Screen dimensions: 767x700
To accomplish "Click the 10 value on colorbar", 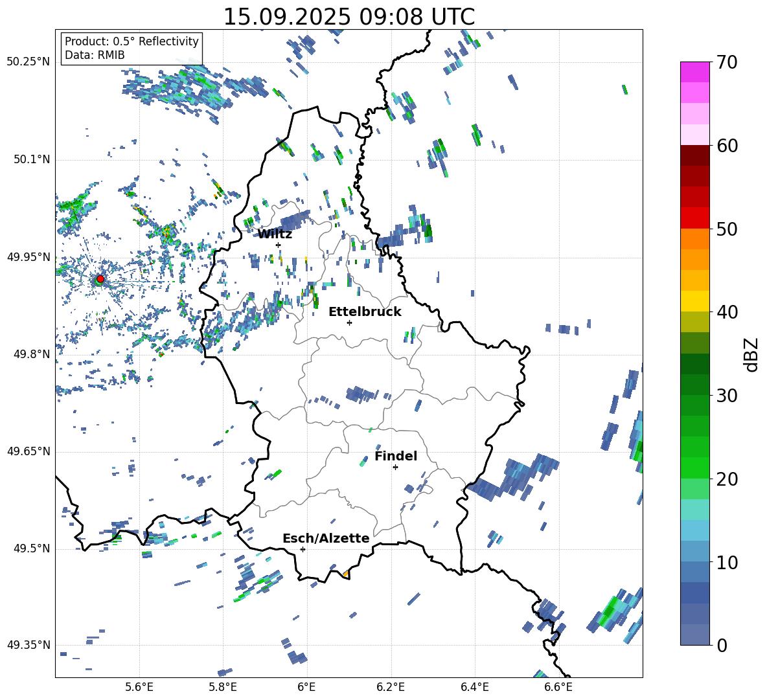I will pyautogui.click(x=727, y=562).
